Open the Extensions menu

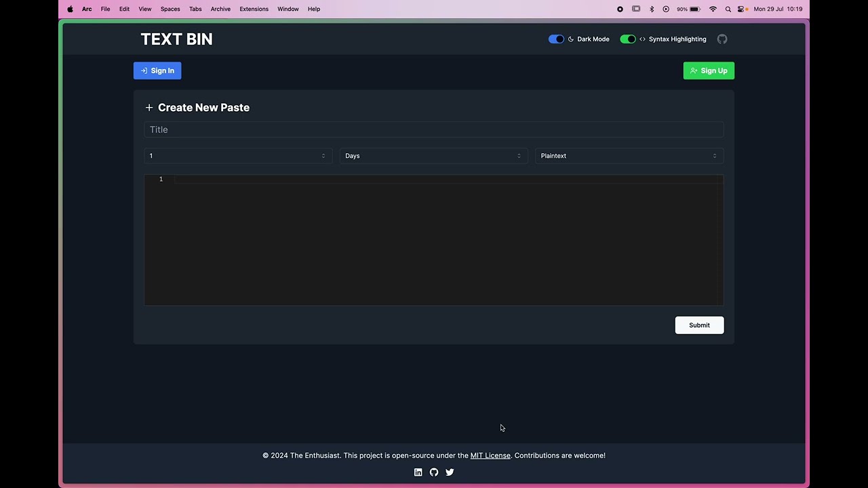point(254,9)
